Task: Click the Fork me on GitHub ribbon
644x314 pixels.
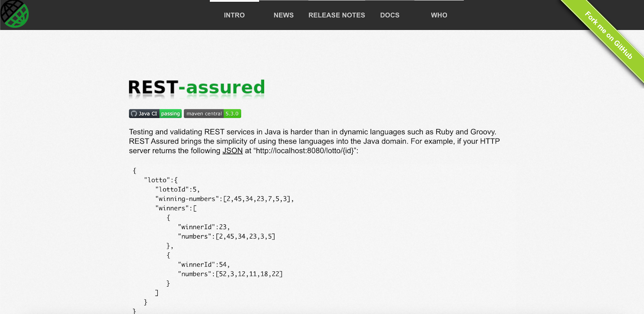Action: click(x=609, y=35)
